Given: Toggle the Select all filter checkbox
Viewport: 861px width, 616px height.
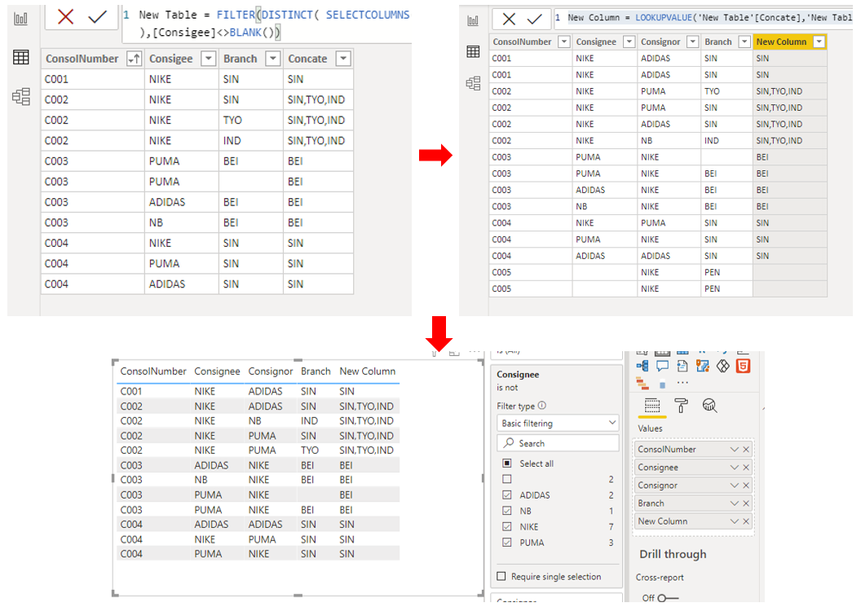Looking at the screenshot, I should pos(507,463).
